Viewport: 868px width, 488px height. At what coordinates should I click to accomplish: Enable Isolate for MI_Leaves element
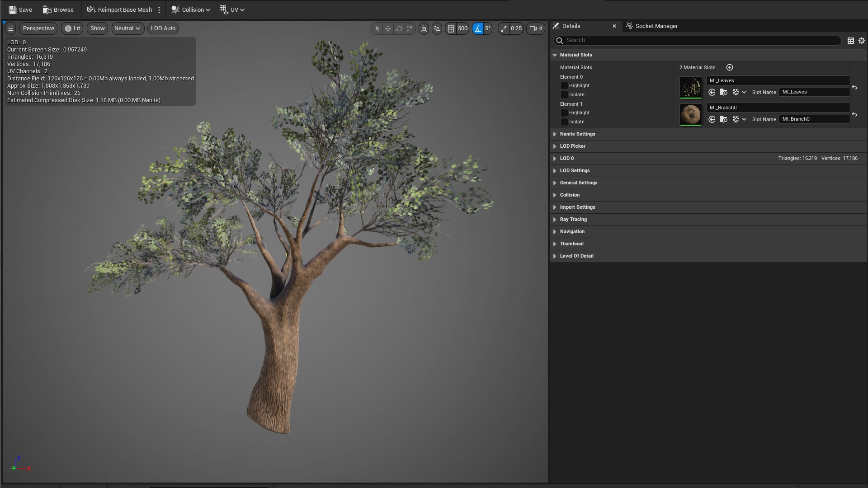coord(564,95)
